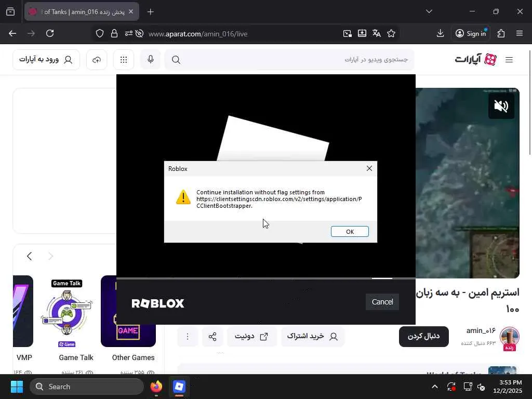Click the Aparat login button ورود به آپارات

46,60
